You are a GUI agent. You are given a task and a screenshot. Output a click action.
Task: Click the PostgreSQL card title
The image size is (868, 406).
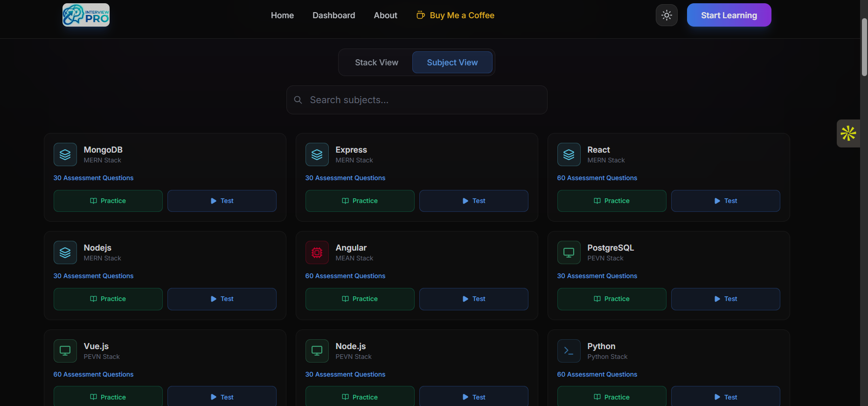(611, 248)
